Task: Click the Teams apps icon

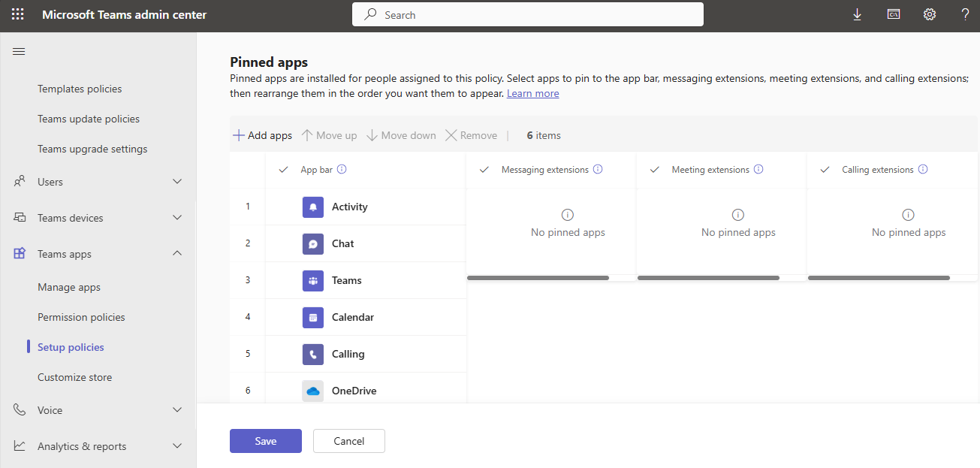Action: pos(20,254)
